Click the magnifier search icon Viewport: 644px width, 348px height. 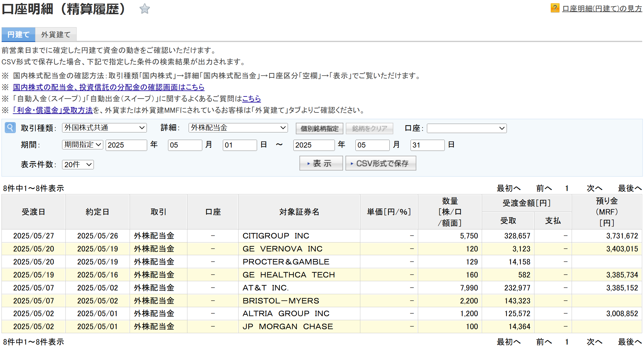coord(10,128)
